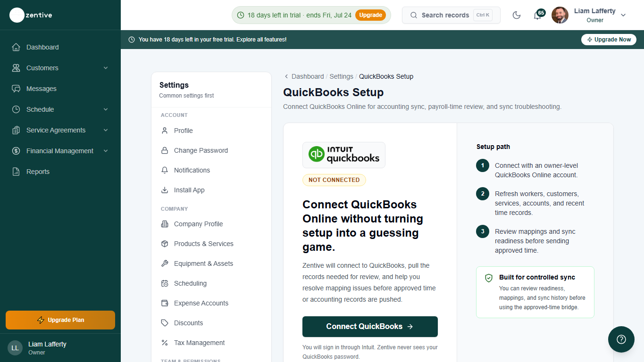
Task: Click the QuickBooks Setup page heading
Action: tap(334, 92)
